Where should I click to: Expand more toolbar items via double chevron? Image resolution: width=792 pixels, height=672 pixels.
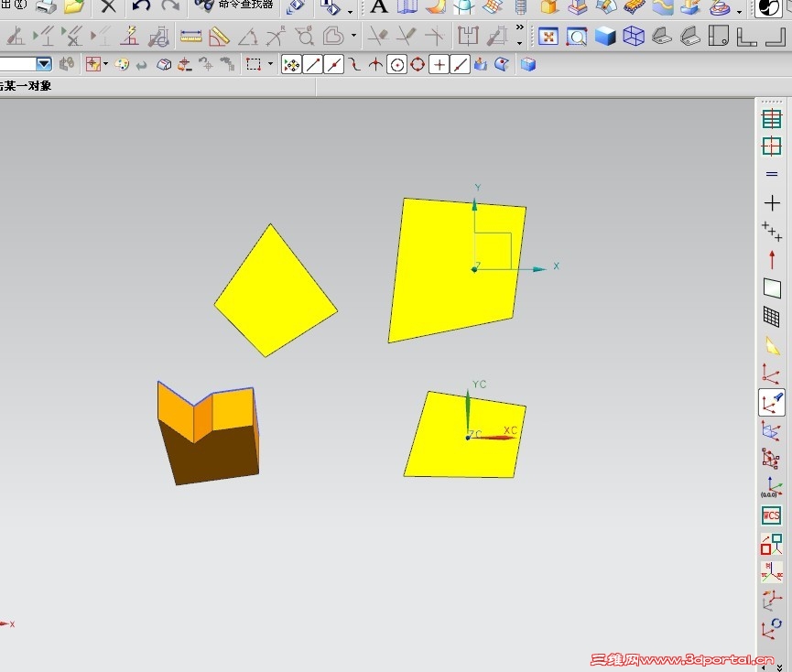(x=520, y=27)
